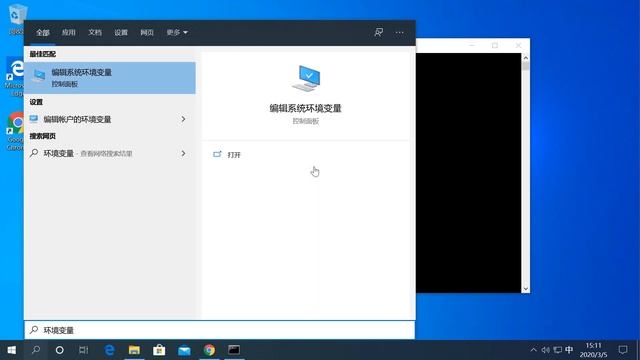Image resolution: width=640 pixels, height=360 pixels.
Task: Maximize the console window behind search
Action: click(x=495, y=45)
